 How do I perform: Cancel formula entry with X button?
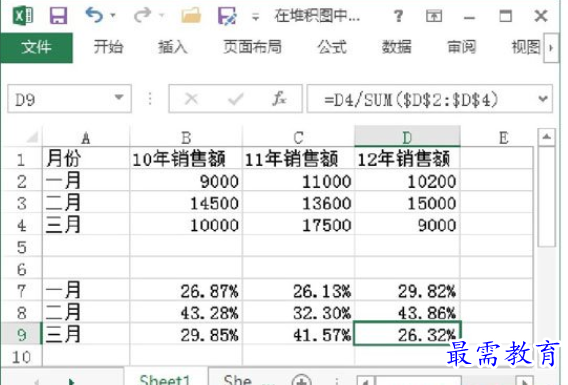[x=191, y=99]
